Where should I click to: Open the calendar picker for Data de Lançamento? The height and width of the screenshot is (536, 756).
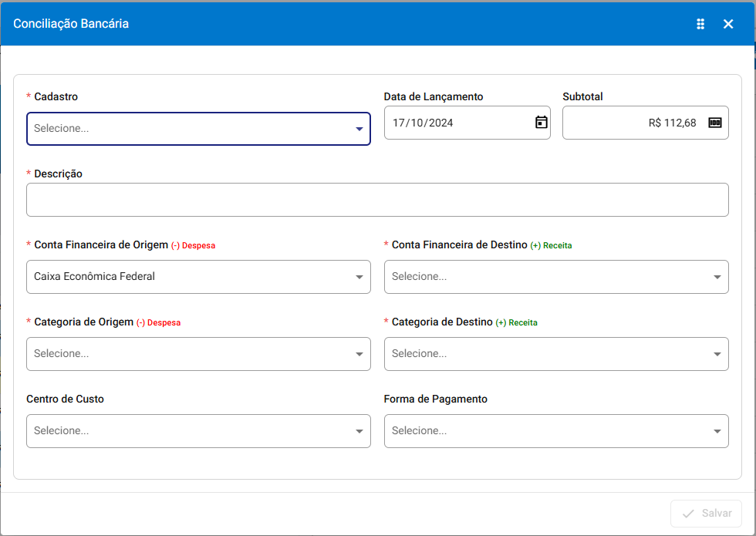click(x=542, y=123)
